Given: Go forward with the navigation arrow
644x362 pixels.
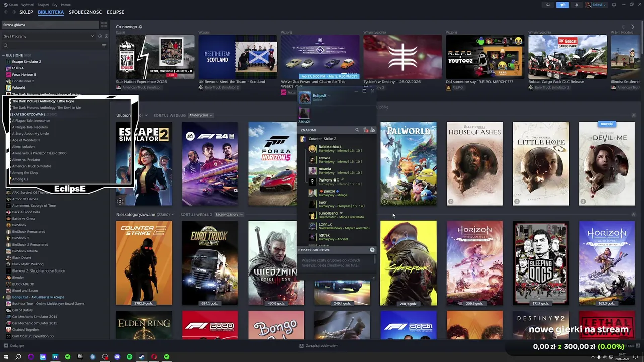Looking at the screenshot, I should click(x=13, y=12).
